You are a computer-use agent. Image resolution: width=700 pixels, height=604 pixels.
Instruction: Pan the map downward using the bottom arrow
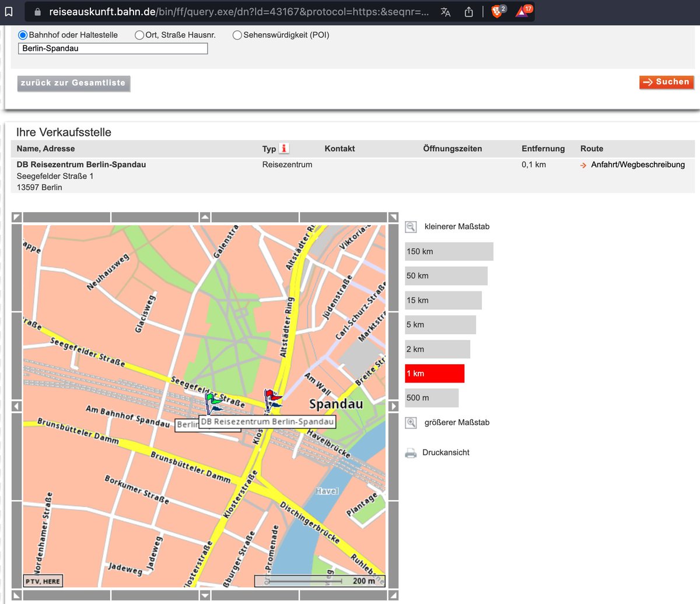[x=205, y=595]
